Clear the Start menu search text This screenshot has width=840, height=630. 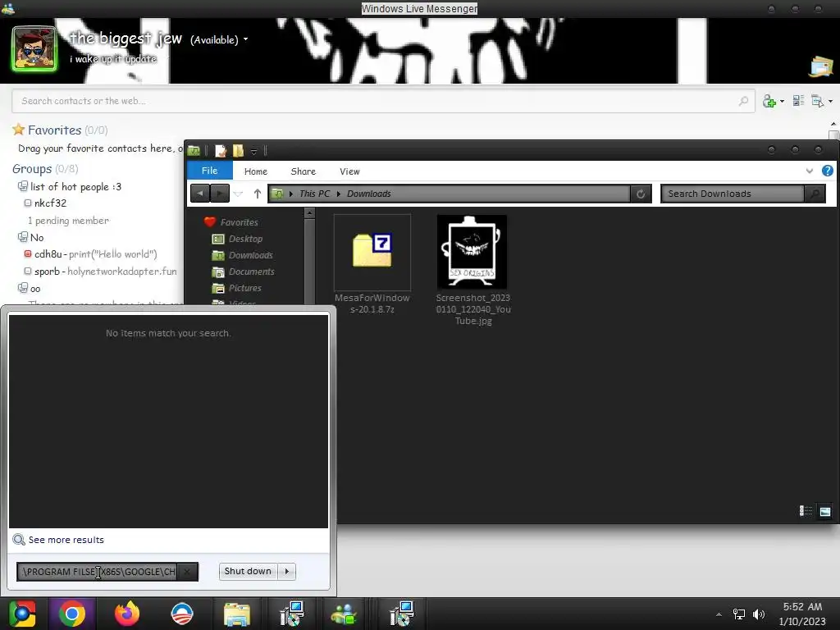pyautogui.click(x=187, y=572)
